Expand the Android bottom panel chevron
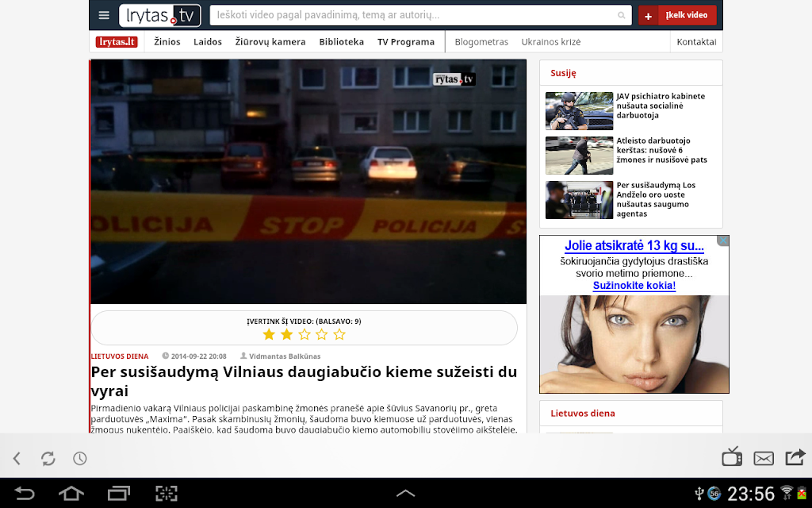The width and height of the screenshot is (812, 508). coord(405,493)
